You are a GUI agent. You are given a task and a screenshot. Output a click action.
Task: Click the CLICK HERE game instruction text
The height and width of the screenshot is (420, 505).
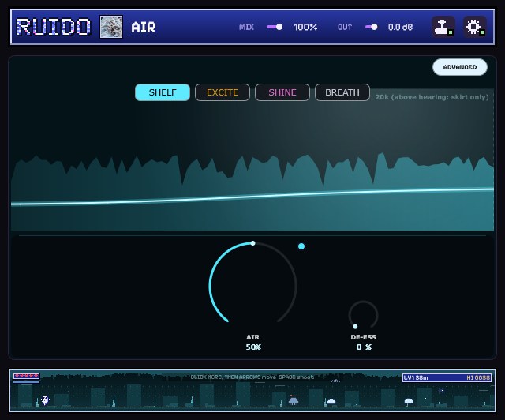252,377
